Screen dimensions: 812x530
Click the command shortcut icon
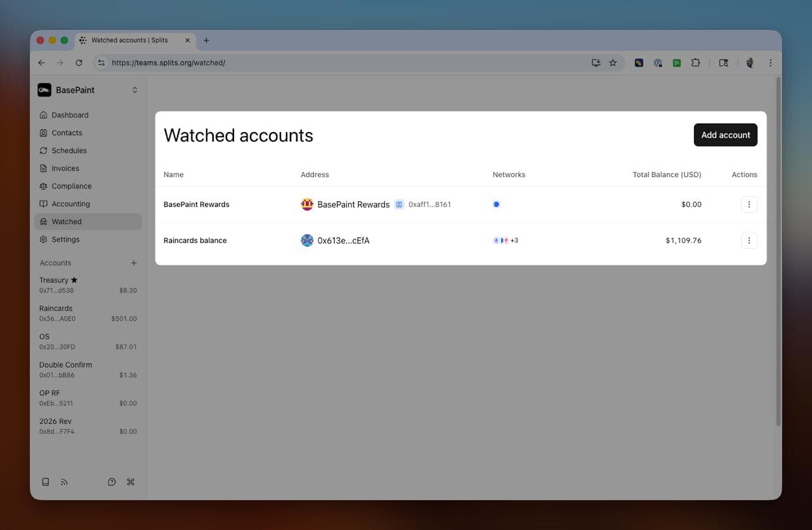click(131, 482)
